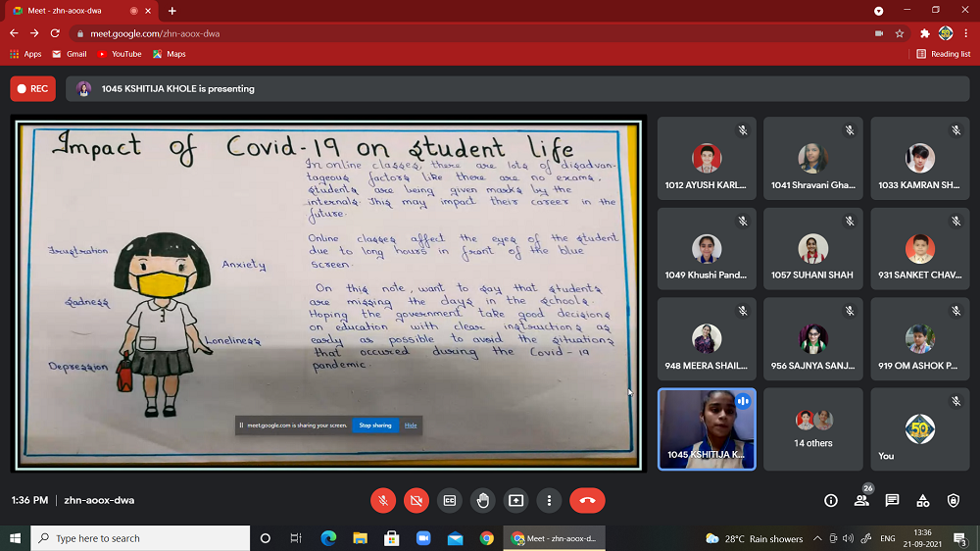Click the Hide link on sharing bar
980x551 pixels.
pyautogui.click(x=411, y=426)
